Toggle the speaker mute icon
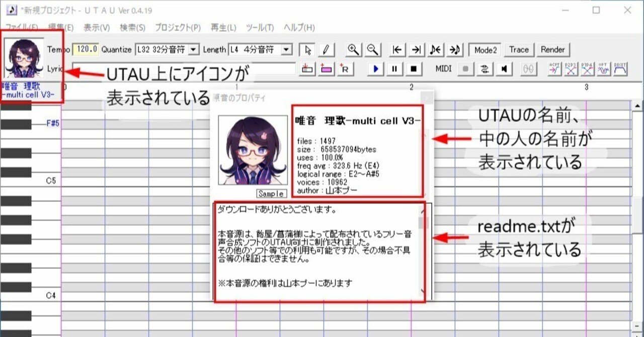Screen dimensions: 644x337 (504, 68)
